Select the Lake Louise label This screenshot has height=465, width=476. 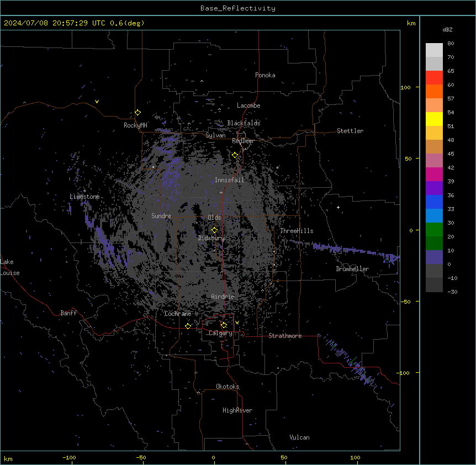(x=10, y=267)
